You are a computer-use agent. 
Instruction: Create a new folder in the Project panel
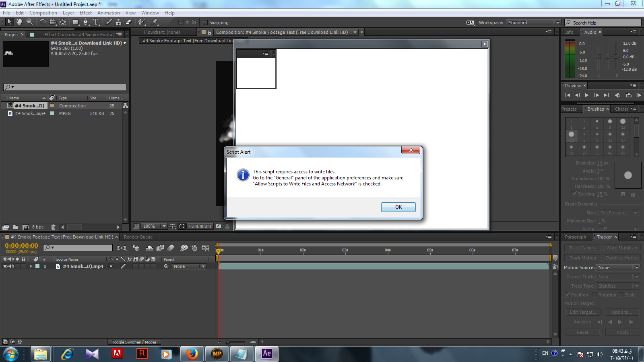coord(15,227)
